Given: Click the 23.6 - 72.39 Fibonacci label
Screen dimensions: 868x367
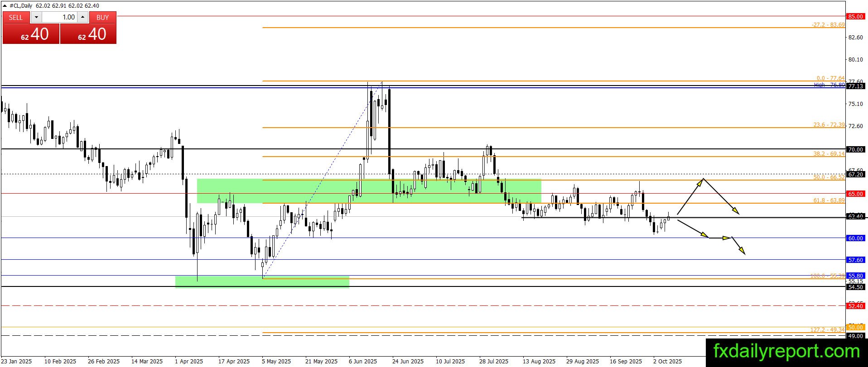Looking at the screenshot, I should (x=829, y=124).
